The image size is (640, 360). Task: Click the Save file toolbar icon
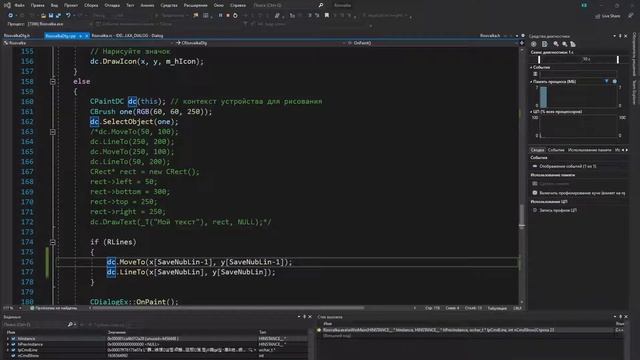coord(51,16)
